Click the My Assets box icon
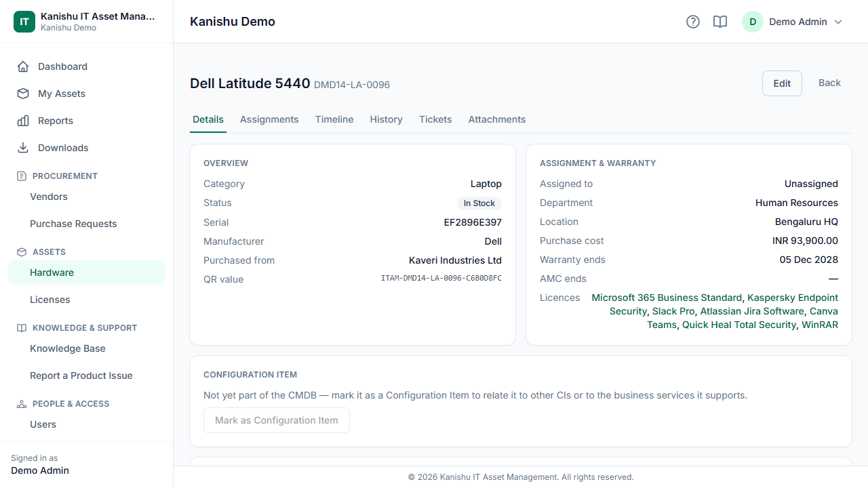The height and width of the screenshot is (488, 868). click(x=23, y=94)
